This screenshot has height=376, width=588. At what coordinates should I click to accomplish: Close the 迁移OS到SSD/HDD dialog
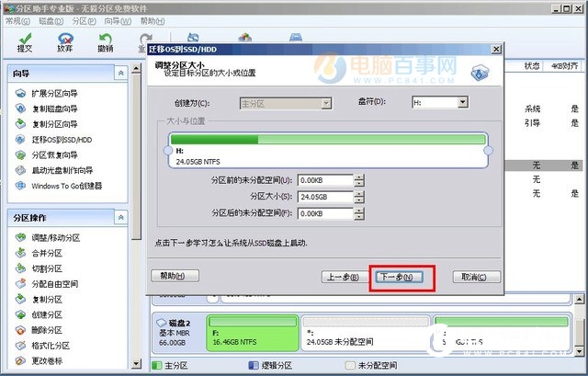click(496, 49)
